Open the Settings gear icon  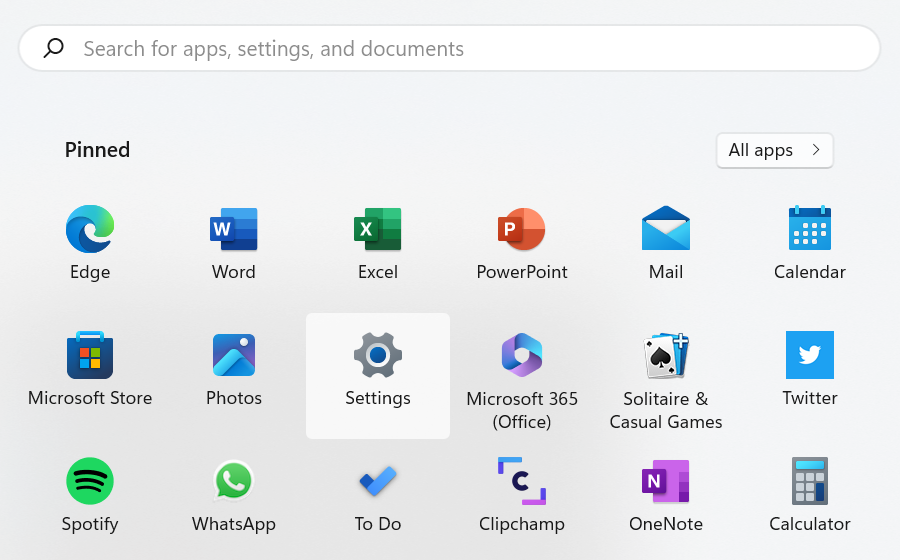(x=378, y=355)
